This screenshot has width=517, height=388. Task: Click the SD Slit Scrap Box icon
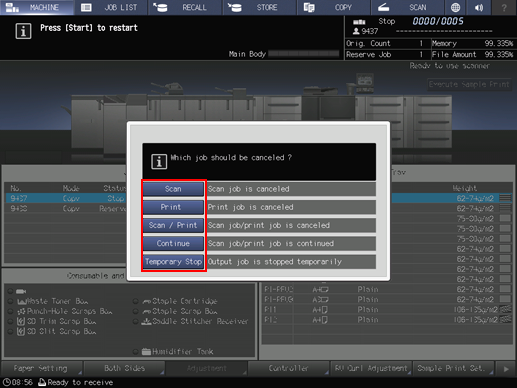tap(21, 332)
